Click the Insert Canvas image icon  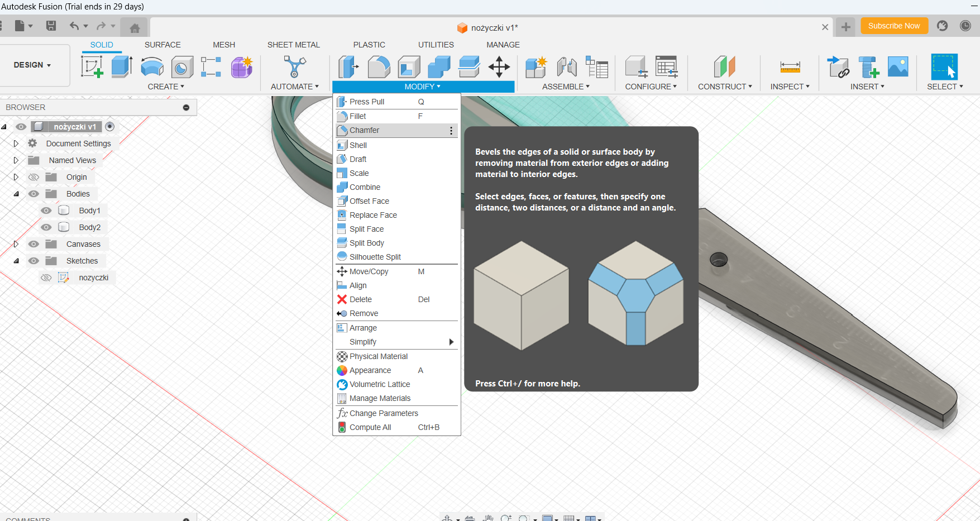tap(898, 67)
